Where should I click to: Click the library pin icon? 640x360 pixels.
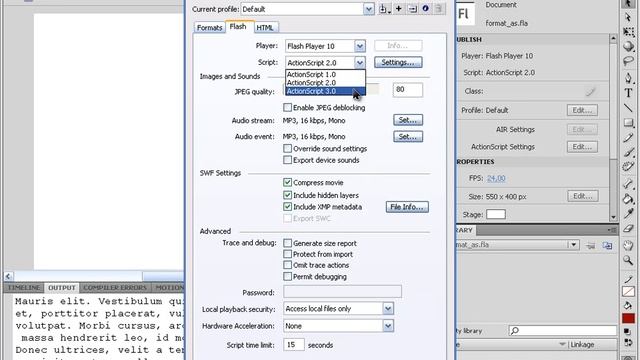[590, 245]
